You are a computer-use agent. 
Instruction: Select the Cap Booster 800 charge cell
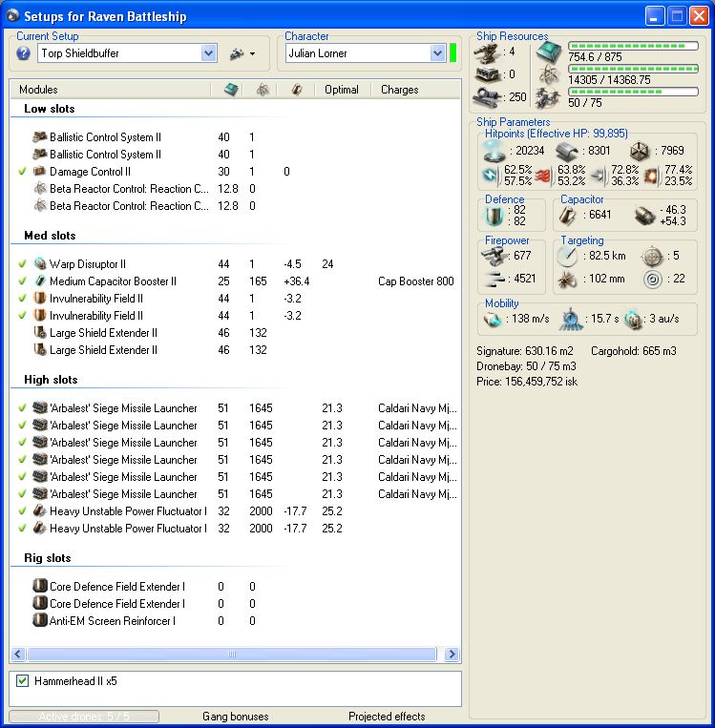coord(416,281)
